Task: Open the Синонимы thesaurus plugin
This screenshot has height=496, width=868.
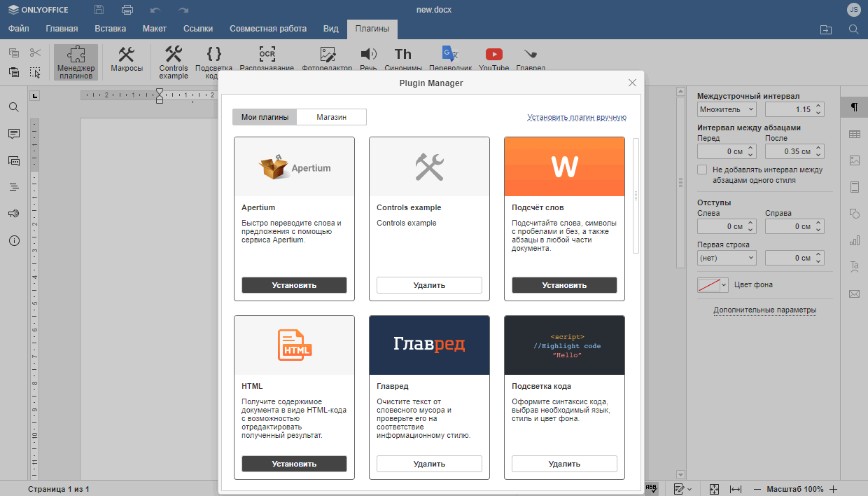Action: click(403, 60)
